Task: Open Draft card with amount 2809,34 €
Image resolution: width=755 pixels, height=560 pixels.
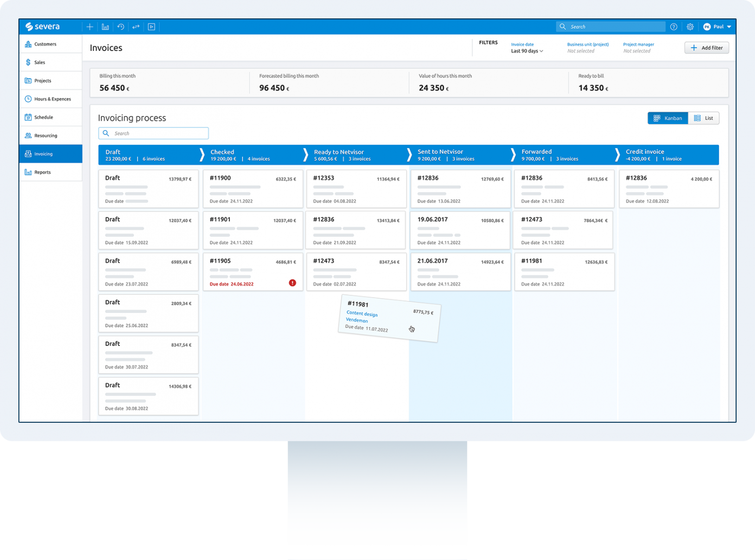Action: tap(149, 313)
